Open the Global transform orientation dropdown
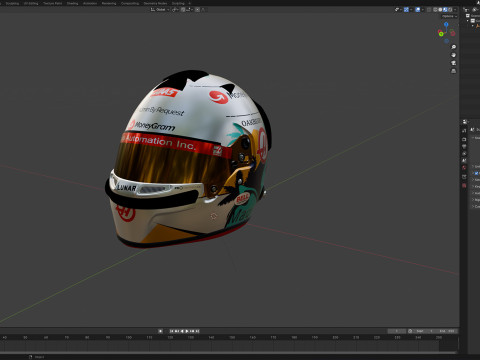The width and height of the screenshot is (480, 360). 160,9
